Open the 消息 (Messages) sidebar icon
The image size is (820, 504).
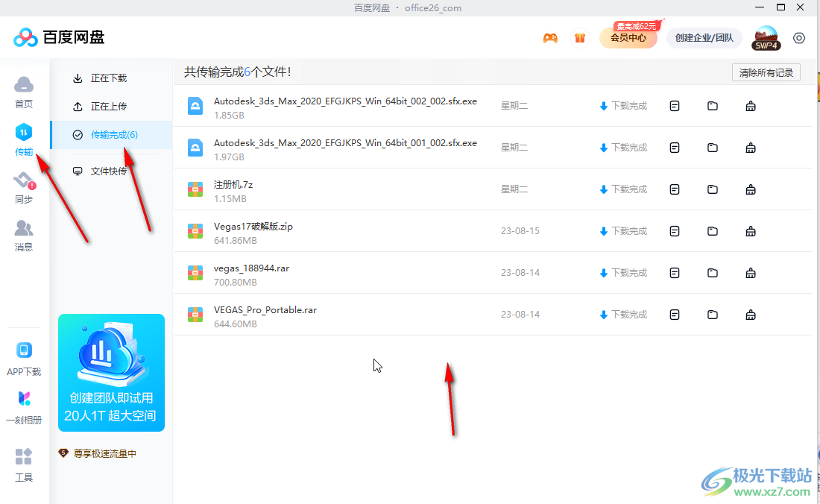click(23, 230)
